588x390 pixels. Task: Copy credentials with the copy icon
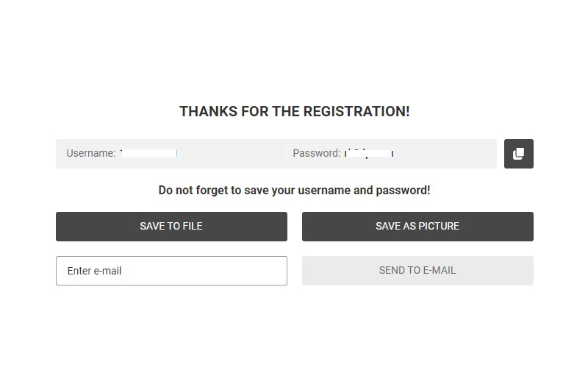coord(519,154)
